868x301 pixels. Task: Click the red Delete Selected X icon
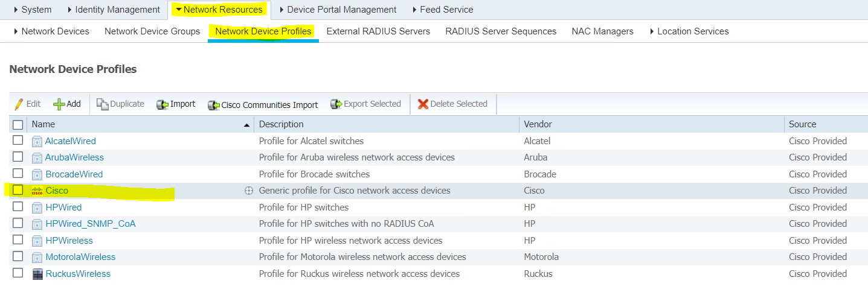[423, 104]
